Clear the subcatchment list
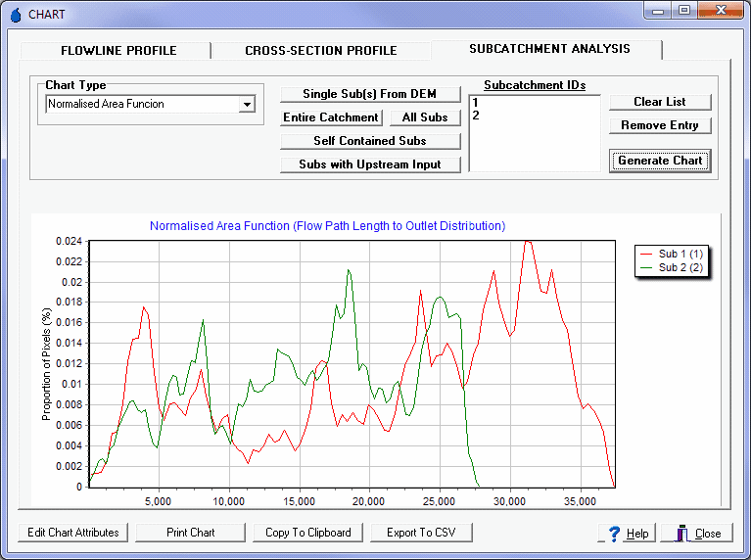Image resolution: width=751 pixels, height=560 pixels. click(659, 102)
